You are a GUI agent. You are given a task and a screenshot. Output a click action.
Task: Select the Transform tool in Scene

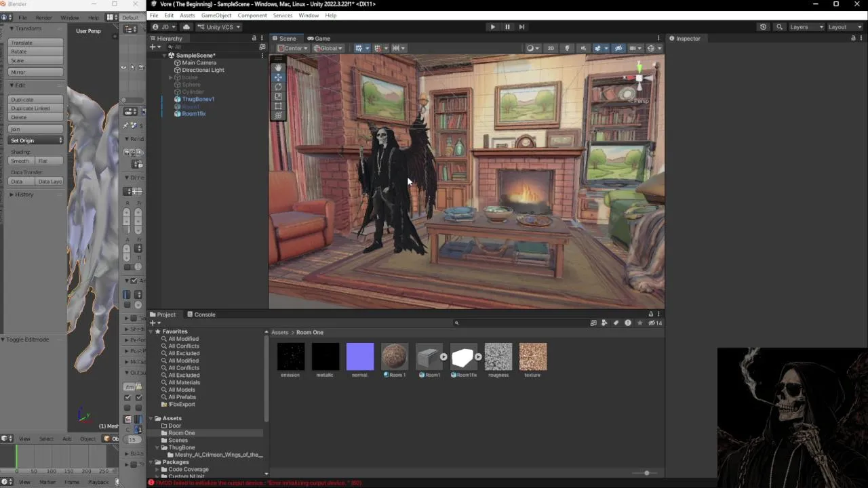[278, 115]
